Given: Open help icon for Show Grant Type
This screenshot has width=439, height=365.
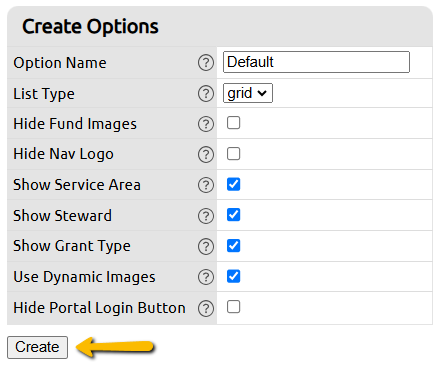Looking at the screenshot, I should (x=206, y=246).
